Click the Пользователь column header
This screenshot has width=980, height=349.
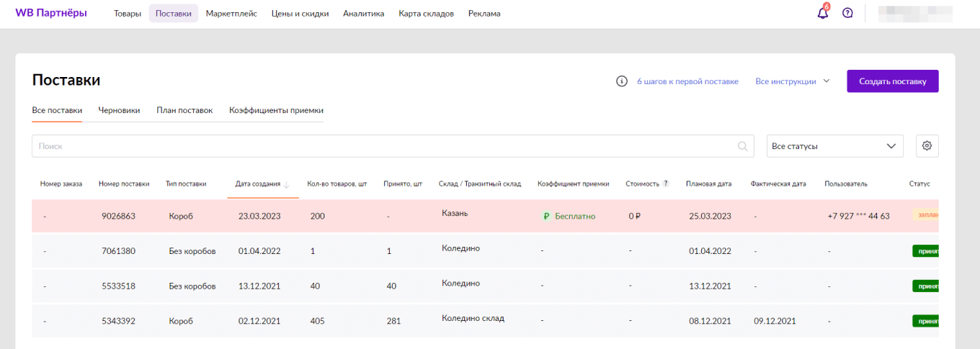click(x=846, y=184)
